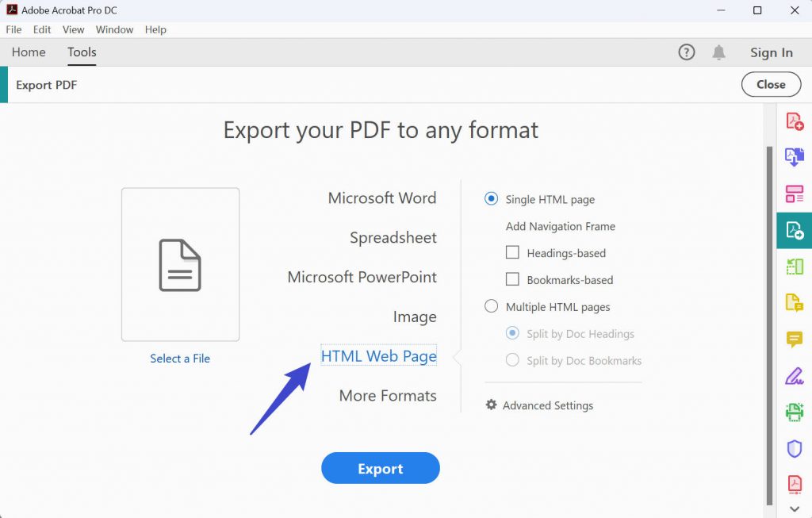Check the Bookmarks-based option

[x=511, y=279]
